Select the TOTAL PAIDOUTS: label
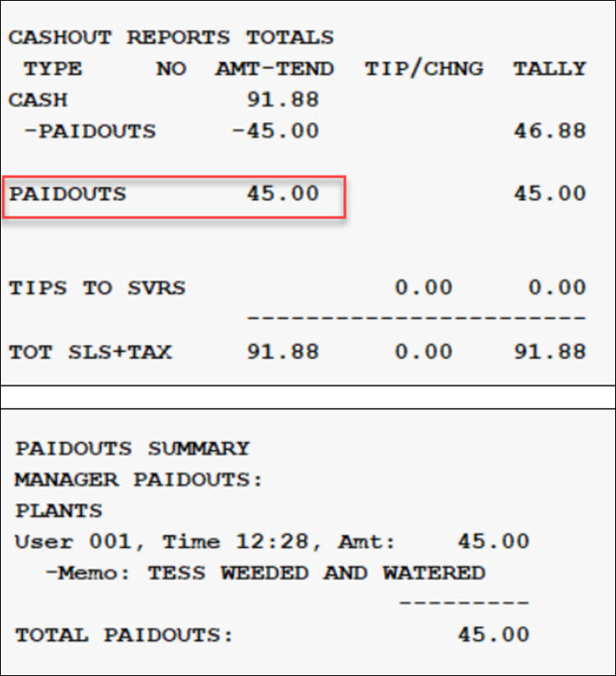 tap(124, 636)
